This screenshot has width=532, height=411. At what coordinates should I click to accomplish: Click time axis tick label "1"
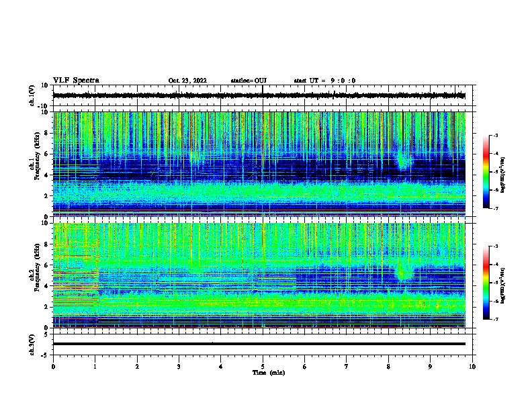95,367
